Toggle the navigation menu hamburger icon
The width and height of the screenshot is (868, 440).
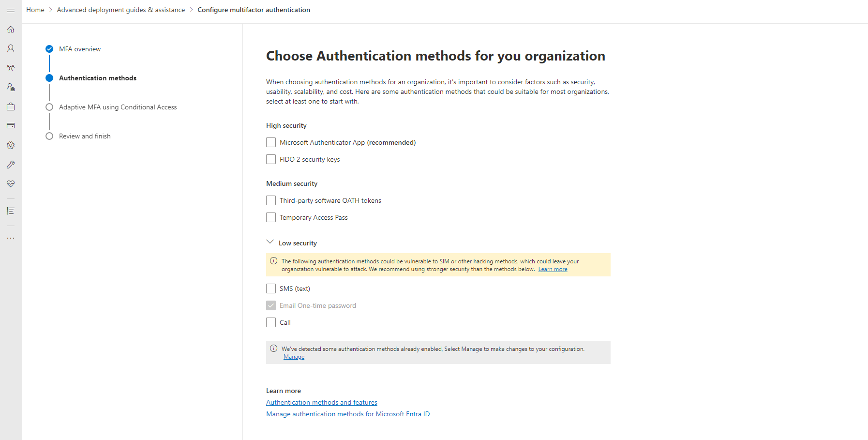tap(11, 10)
